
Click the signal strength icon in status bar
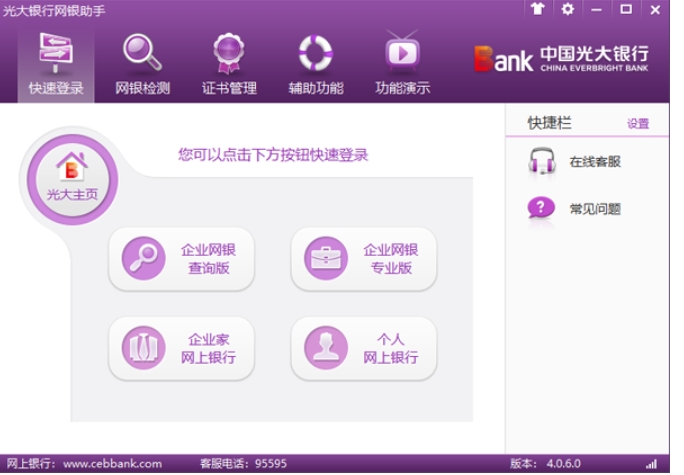[651, 464]
